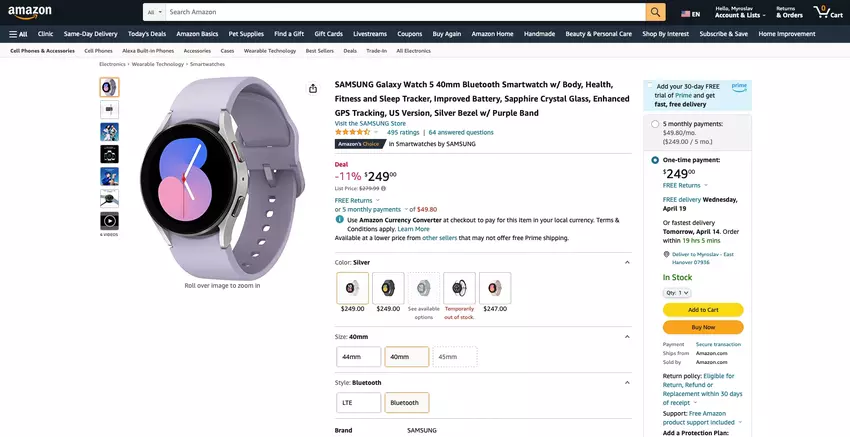Go to the Best Sellers tab
850x437 pixels.
coord(319,50)
